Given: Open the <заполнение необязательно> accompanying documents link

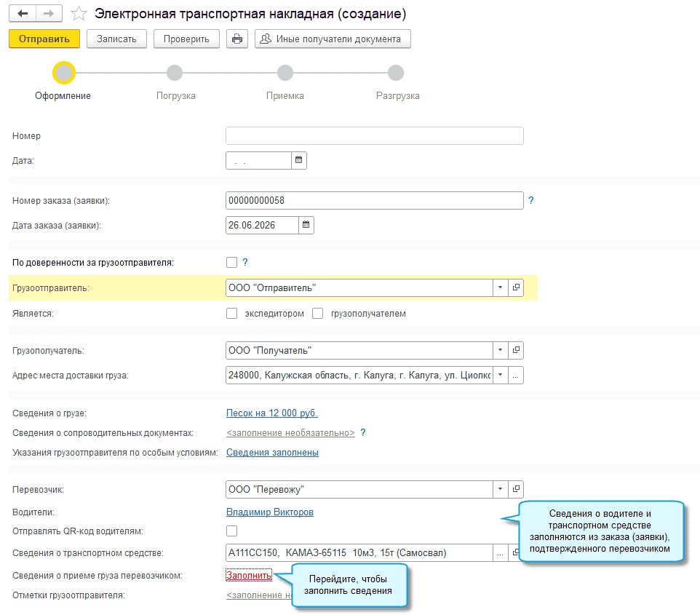Looking at the screenshot, I should pos(290,433).
